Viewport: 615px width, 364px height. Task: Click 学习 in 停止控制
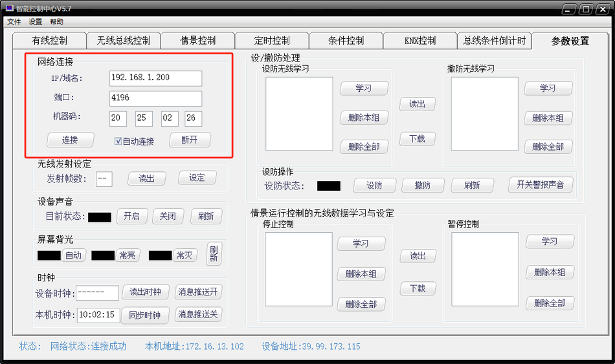tap(361, 243)
